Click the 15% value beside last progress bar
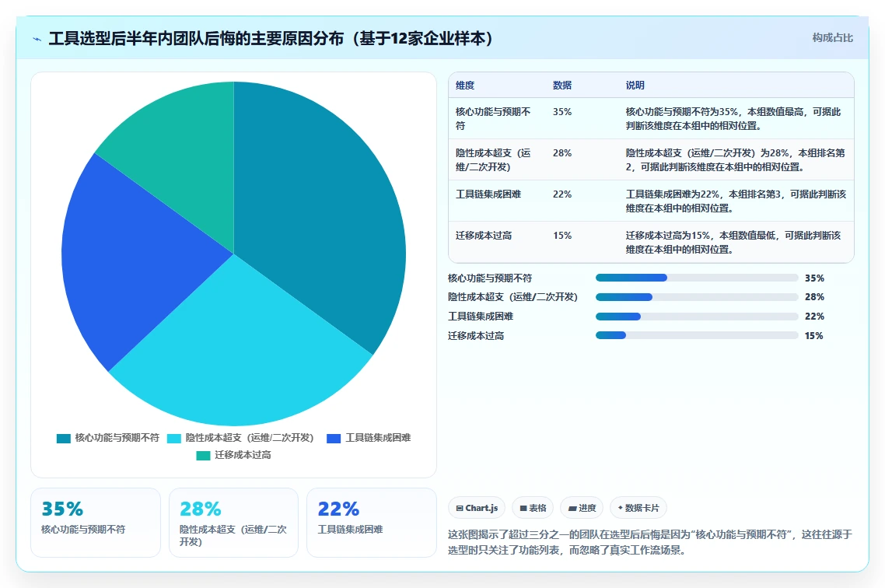The height and width of the screenshot is (588, 885). tap(814, 336)
